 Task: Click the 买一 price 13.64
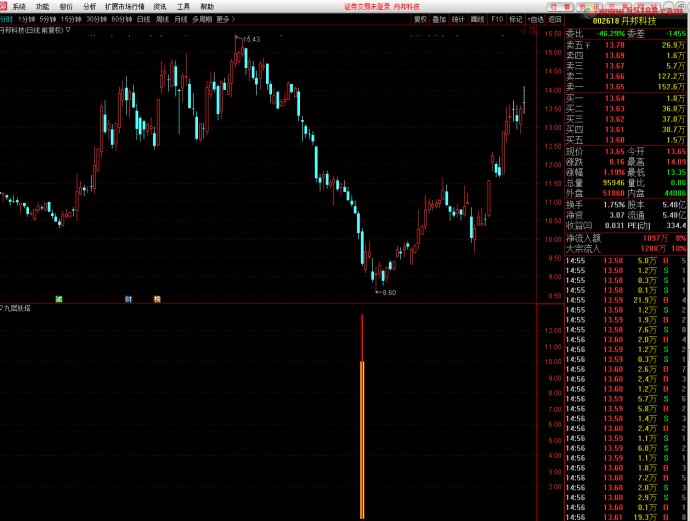(614, 98)
